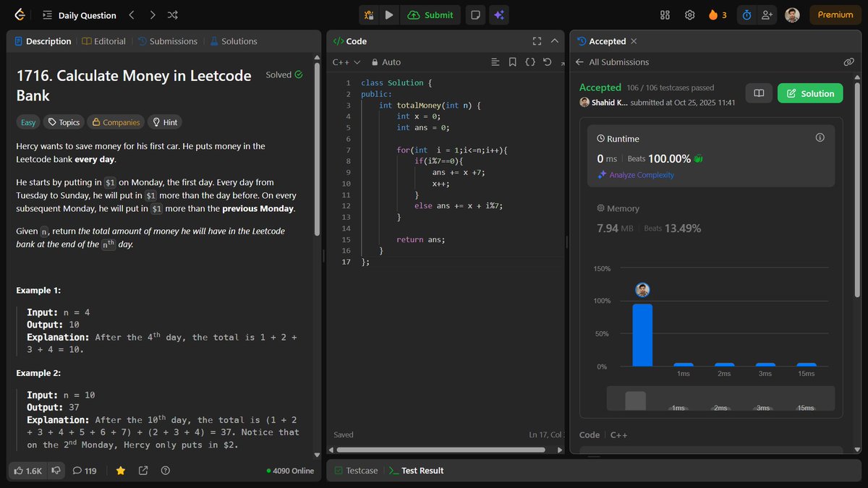Switch to the Description tab
The image size is (868, 488).
43,41
